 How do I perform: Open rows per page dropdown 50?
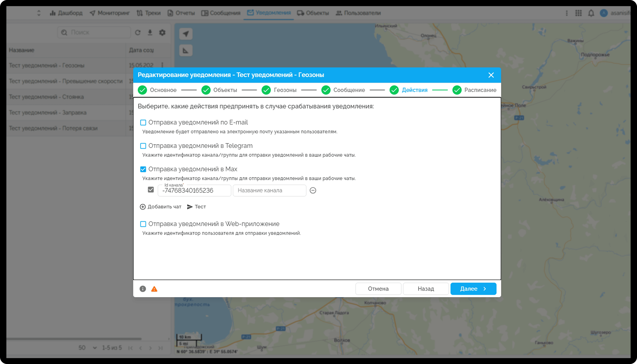(88, 348)
